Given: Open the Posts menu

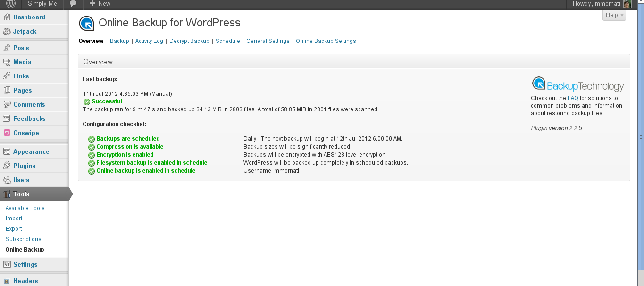Looking at the screenshot, I should coord(21,48).
